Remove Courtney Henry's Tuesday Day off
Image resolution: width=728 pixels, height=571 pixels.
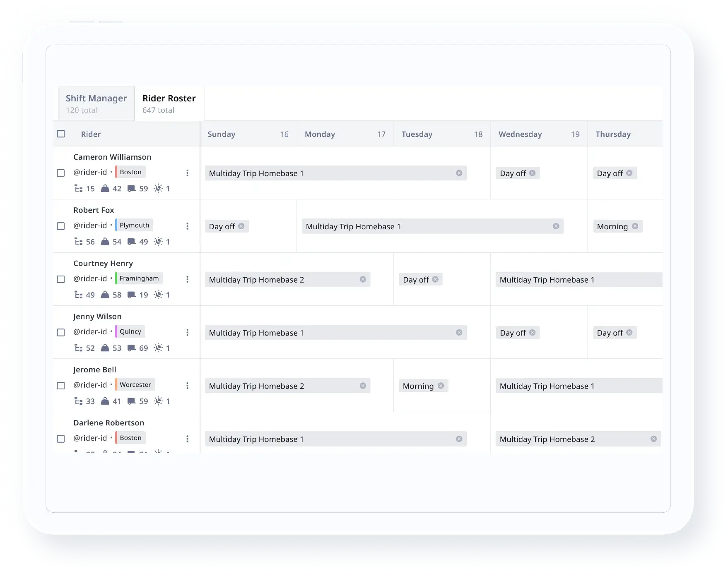(x=435, y=279)
